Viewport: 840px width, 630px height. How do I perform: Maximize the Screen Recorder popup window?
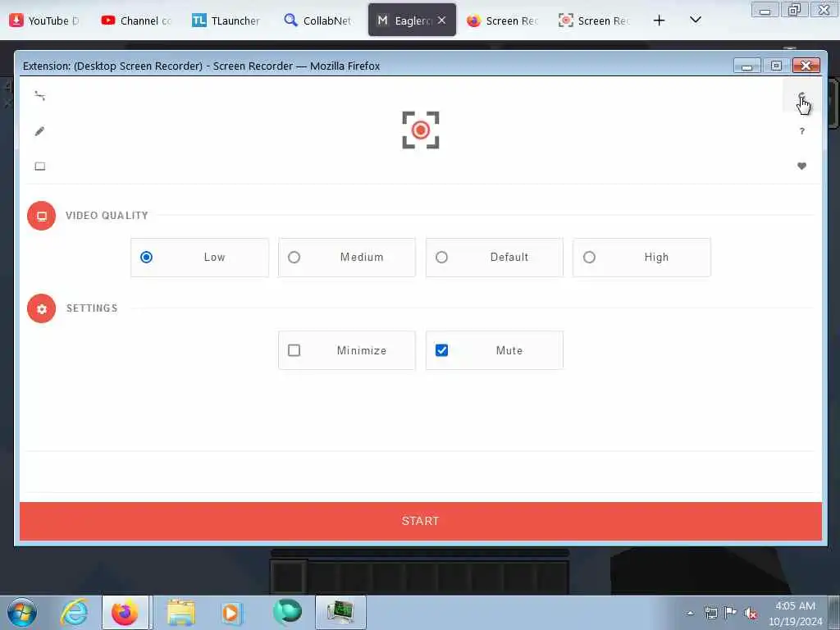pyautogui.click(x=776, y=66)
